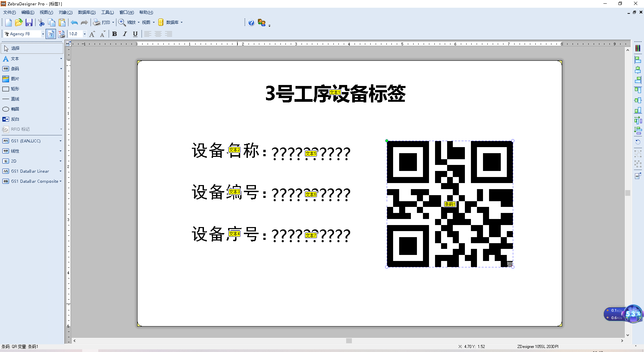The height and width of the screenshot is (352, 644).
Task: Open the 数据库(D) menu
Action: click(x=87, y=12)
